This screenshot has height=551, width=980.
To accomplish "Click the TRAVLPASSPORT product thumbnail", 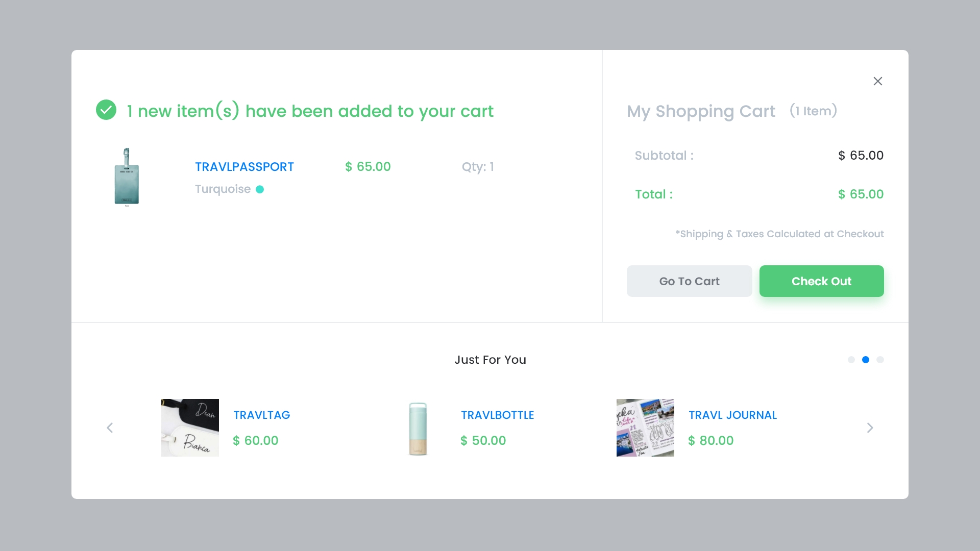I will click(x=127, y=177).
